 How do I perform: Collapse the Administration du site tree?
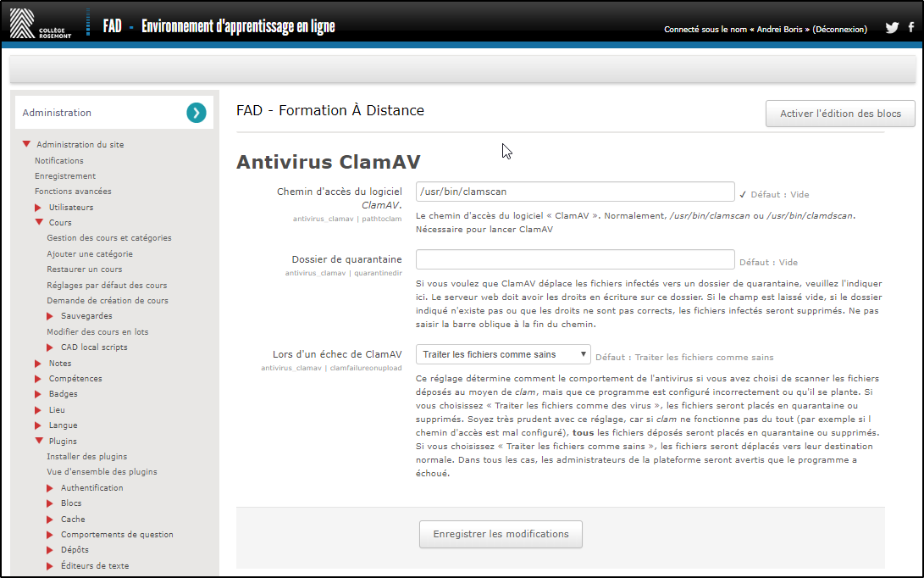click(x=27, y=145)
